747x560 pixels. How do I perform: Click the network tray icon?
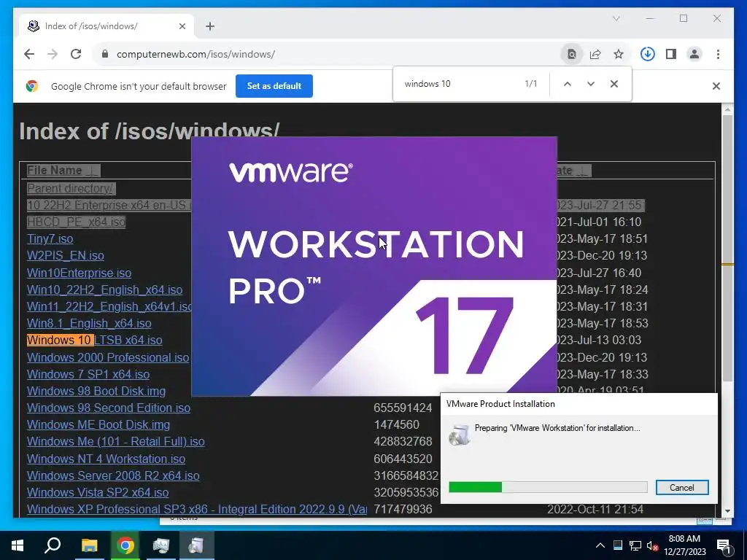point(635,545)
